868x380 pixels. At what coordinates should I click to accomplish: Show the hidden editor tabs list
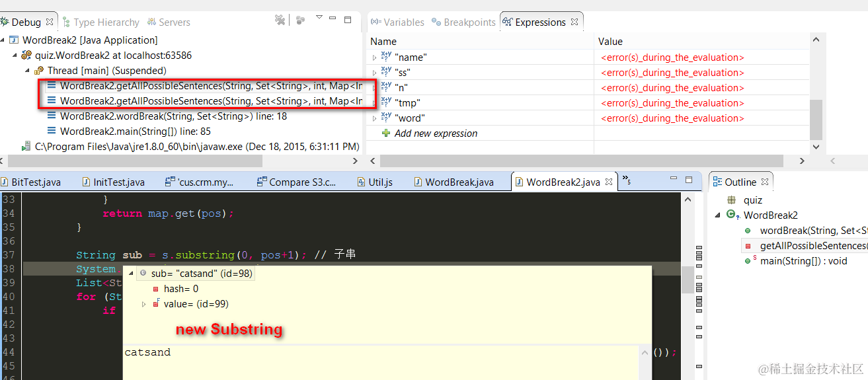tap(626, 180)
